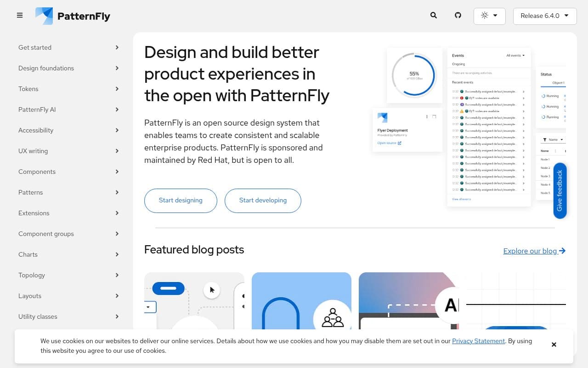Viewport: 588px width, 368px height.
Task: Click the sun icon to change theme
Action: [485, 15]
